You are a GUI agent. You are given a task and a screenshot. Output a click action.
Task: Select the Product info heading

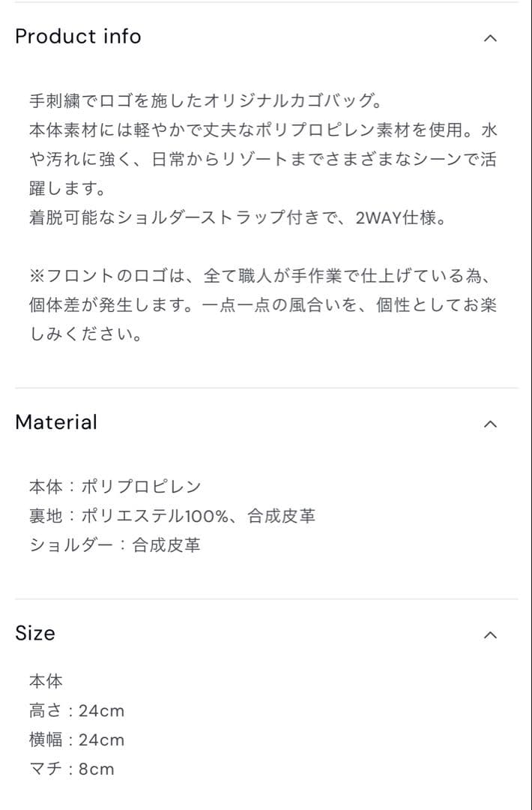pyautogui.click(x=78, y=36)
